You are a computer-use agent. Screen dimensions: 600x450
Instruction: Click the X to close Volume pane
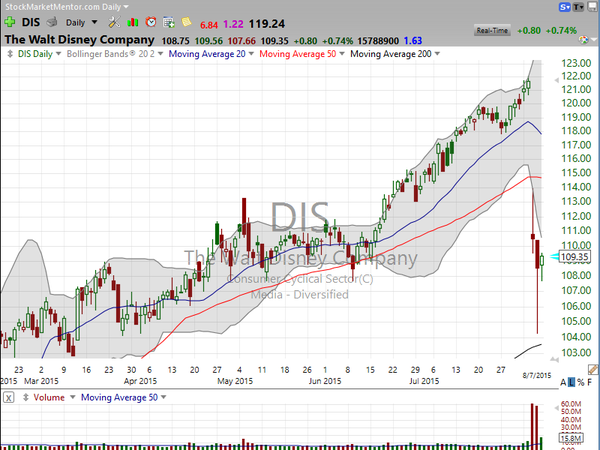pos(9,398)
